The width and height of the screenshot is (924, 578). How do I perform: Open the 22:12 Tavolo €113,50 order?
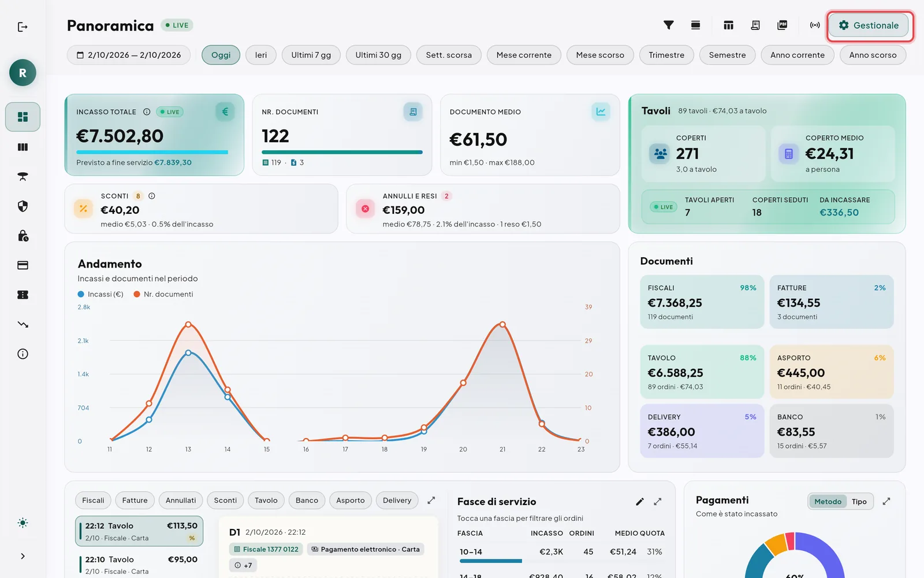[x=139, y=531]
